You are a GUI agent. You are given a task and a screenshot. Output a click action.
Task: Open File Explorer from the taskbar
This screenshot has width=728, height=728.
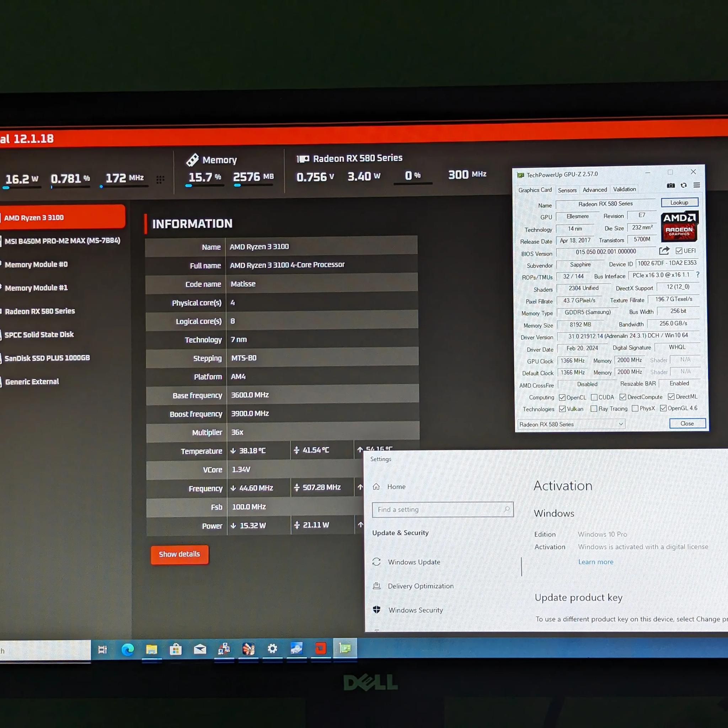tap(151, 649)
